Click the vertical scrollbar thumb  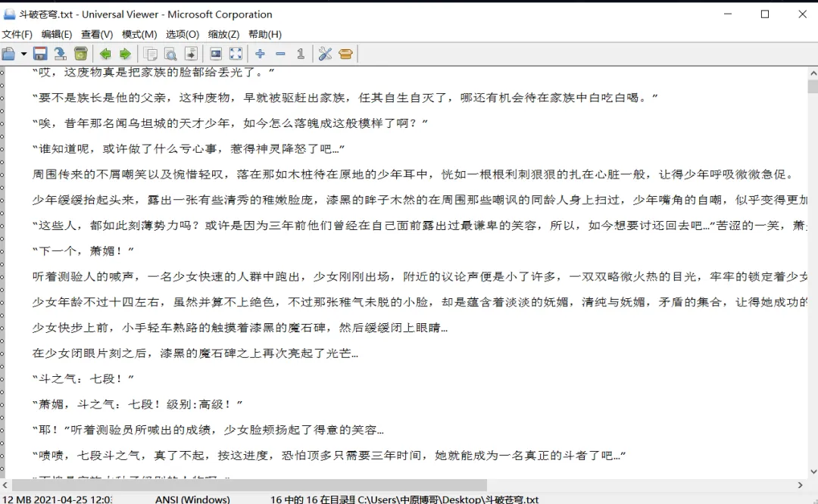(813, 86)
